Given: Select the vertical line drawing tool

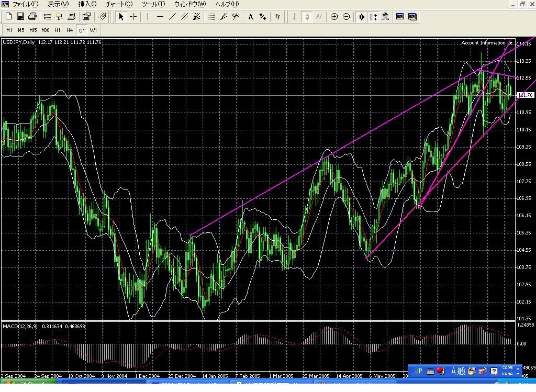Looking at the screenshot, I should coord(148,17).
